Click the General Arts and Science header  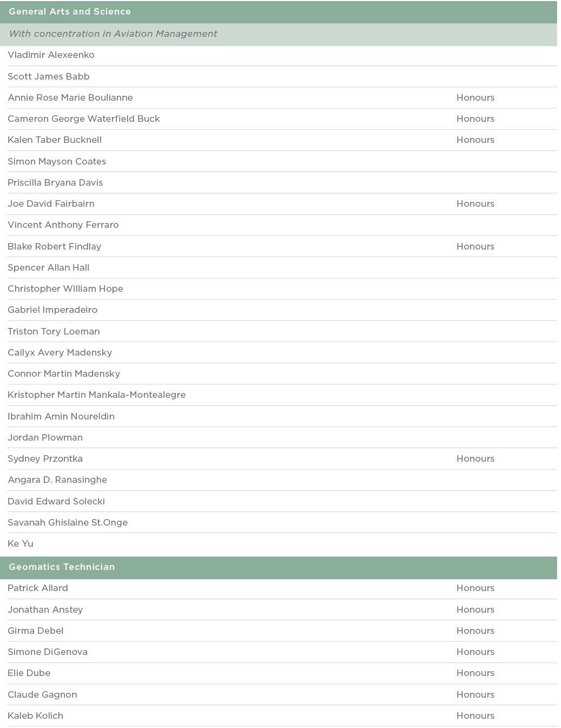click(70, 11)
